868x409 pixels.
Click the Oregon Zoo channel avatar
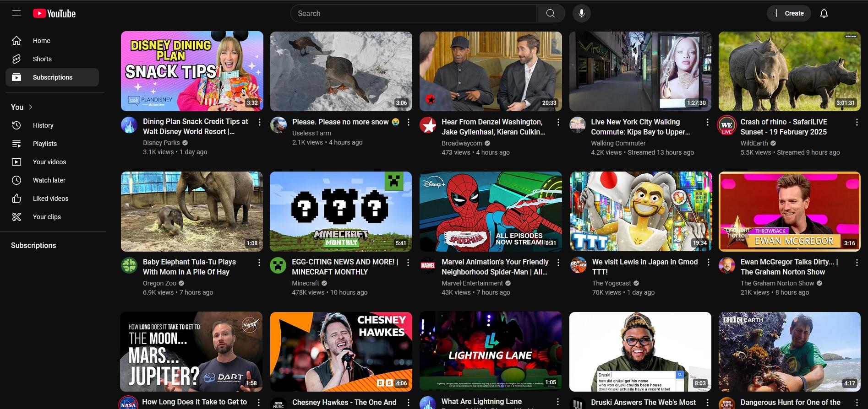click(x=129, y=265)
